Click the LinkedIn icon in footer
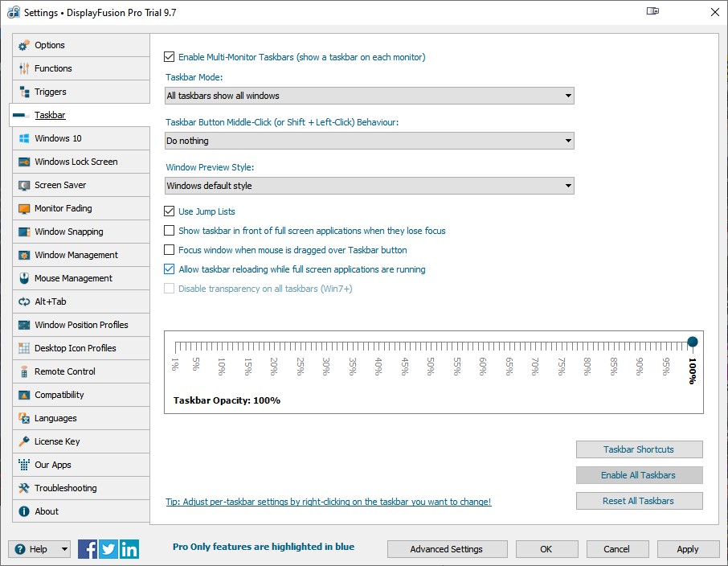This screenshot has height=566, width=728. [129, 549]
